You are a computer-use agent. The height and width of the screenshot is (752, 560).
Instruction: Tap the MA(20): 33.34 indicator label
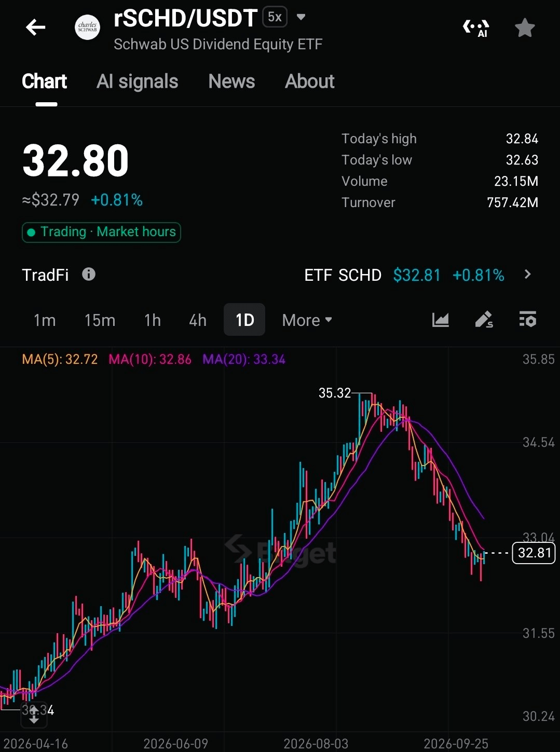click(x=244, y=359)
